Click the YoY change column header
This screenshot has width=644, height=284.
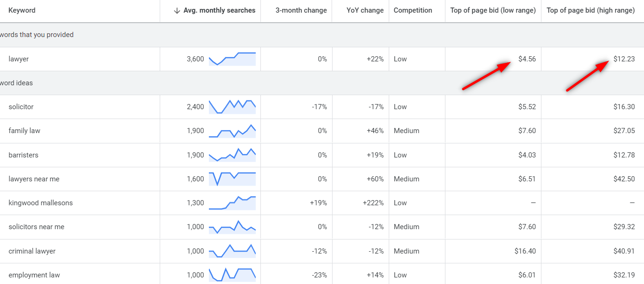click(x=365, y=10)
